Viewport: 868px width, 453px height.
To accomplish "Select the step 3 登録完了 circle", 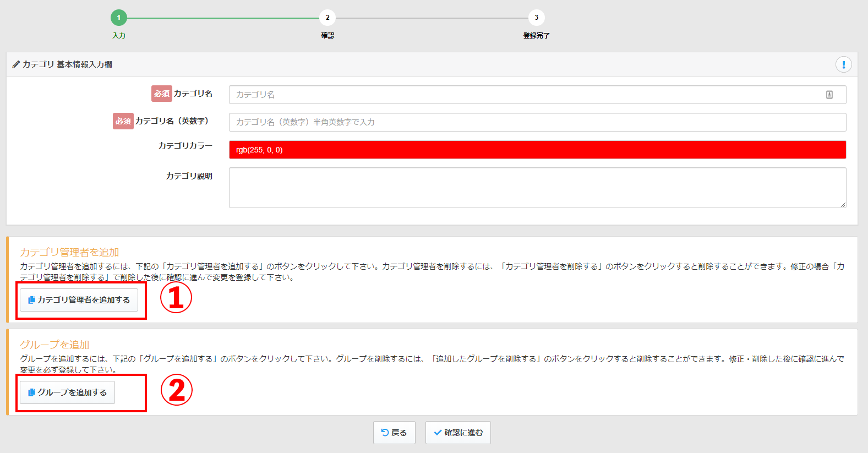I will coord(536,18).
